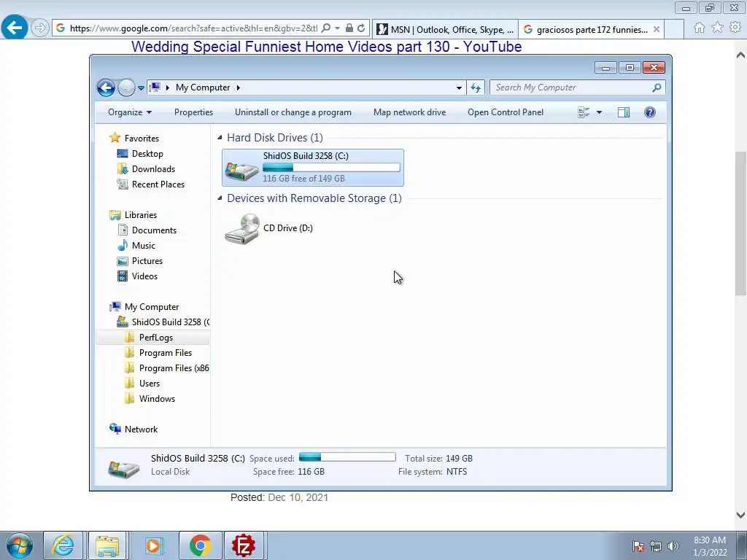Click the browser back button
Screen dimensions: 747x560
coord(15,28)
